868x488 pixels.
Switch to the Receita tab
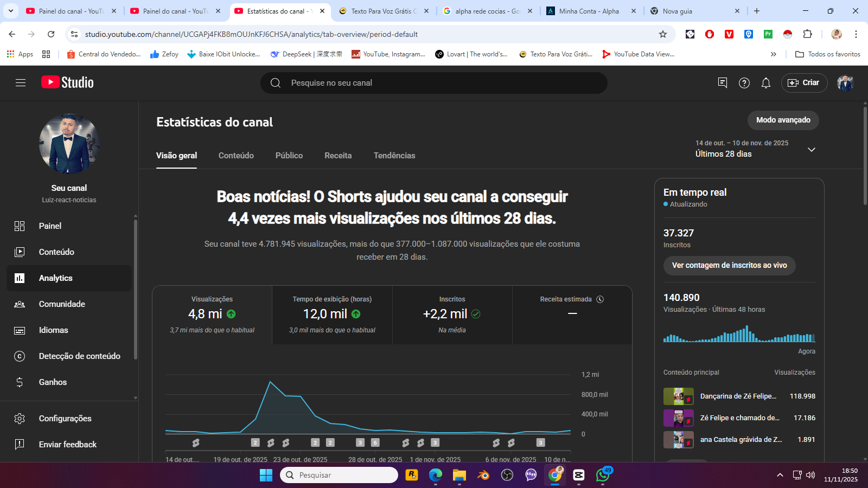(x=338, y=156)
